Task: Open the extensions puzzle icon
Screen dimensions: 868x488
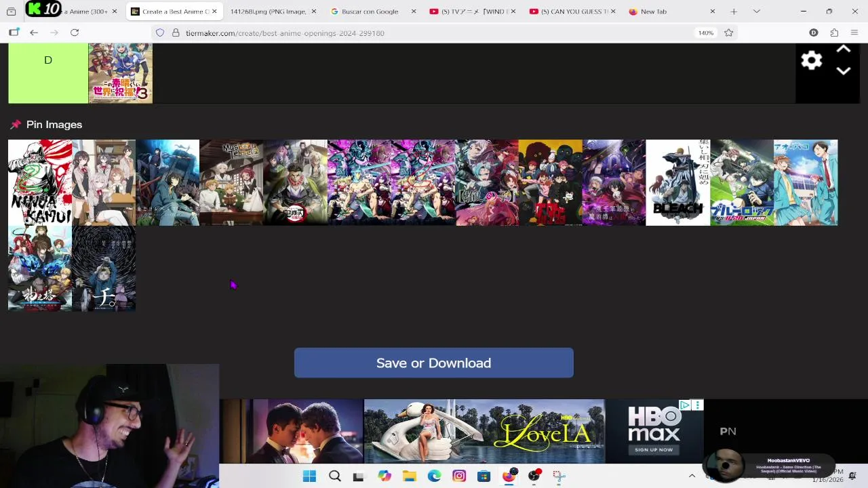Action: [834, 33]
